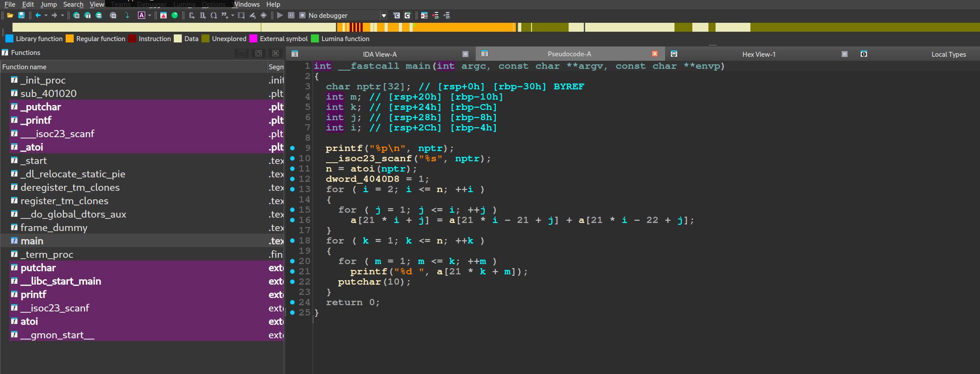Viewport: 980px width, 374px height.
Task: Toggle breakpoint on pseudocode line 13
Action: click(x=292, y=189)
